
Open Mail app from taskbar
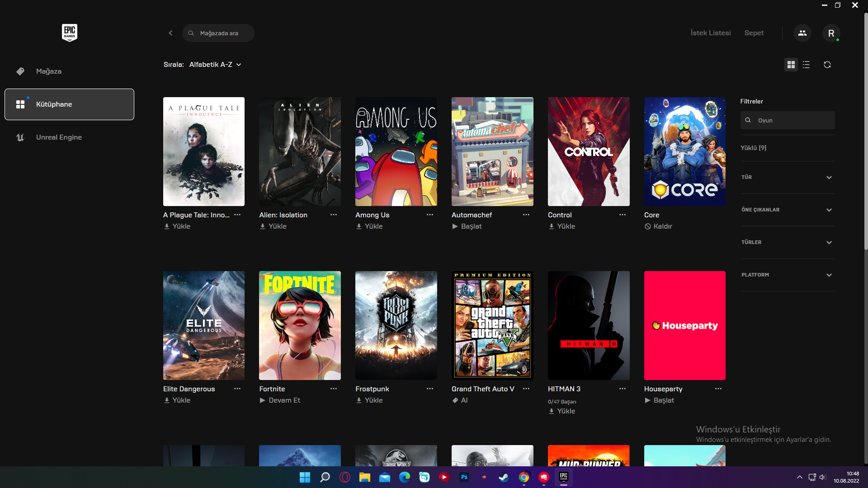[x=385, y=477]
